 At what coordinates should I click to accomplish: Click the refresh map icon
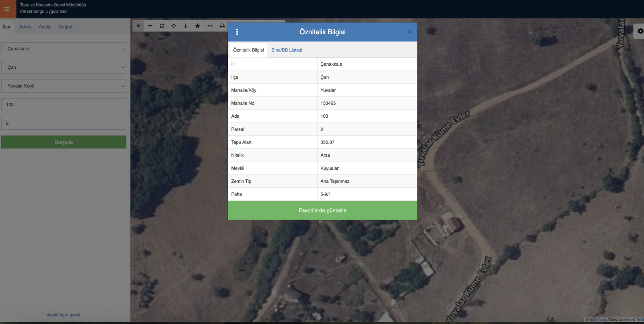pyautogui.click(x=162, y=26)
